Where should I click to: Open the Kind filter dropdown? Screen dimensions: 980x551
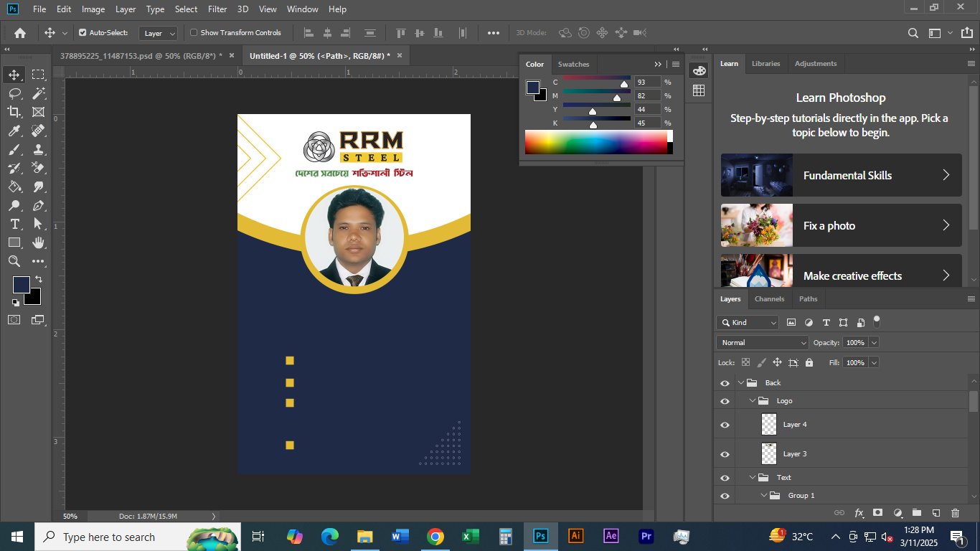click(x=748, y=323)
